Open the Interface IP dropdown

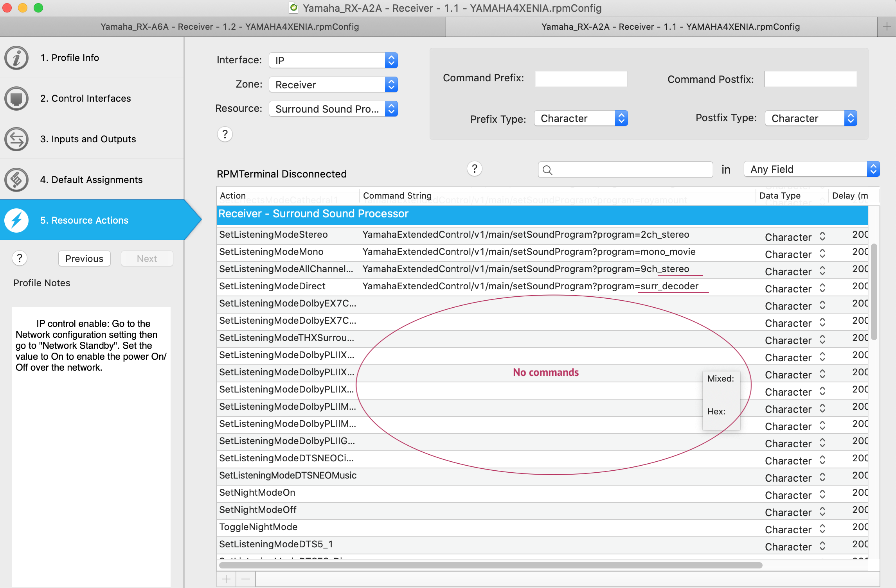(333, 61)
